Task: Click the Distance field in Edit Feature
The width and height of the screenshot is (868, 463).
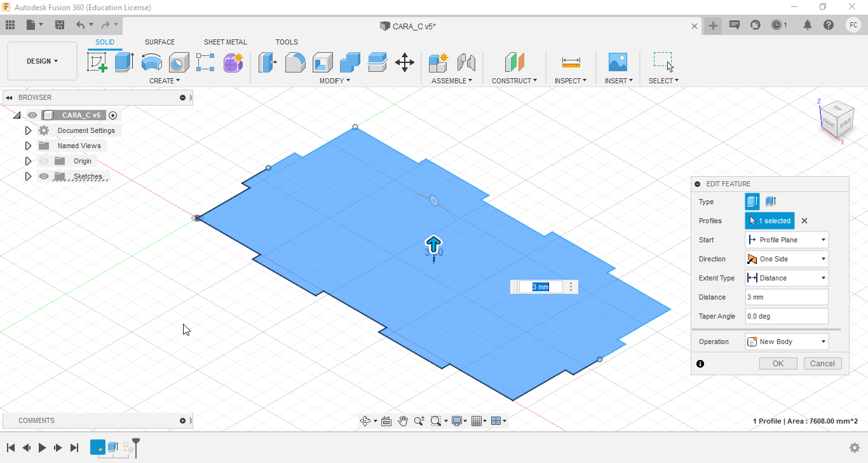Action: click(787, 297)
